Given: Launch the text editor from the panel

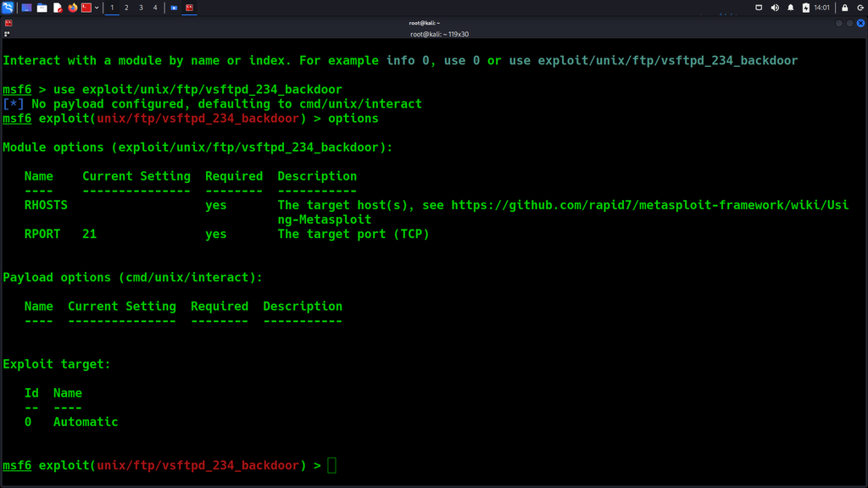Looking at the screenshot, I should (58, 8).
